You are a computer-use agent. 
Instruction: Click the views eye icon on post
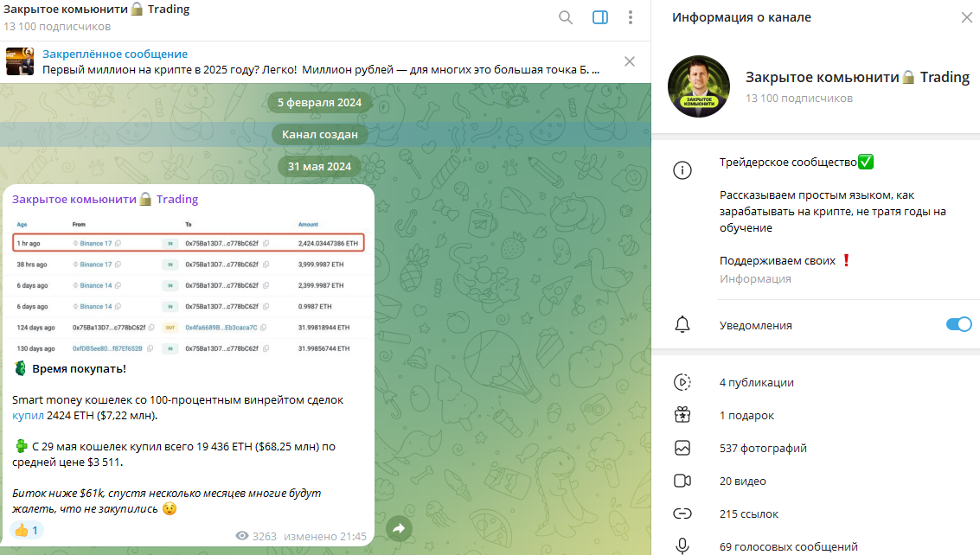click(x=242, y=536)
